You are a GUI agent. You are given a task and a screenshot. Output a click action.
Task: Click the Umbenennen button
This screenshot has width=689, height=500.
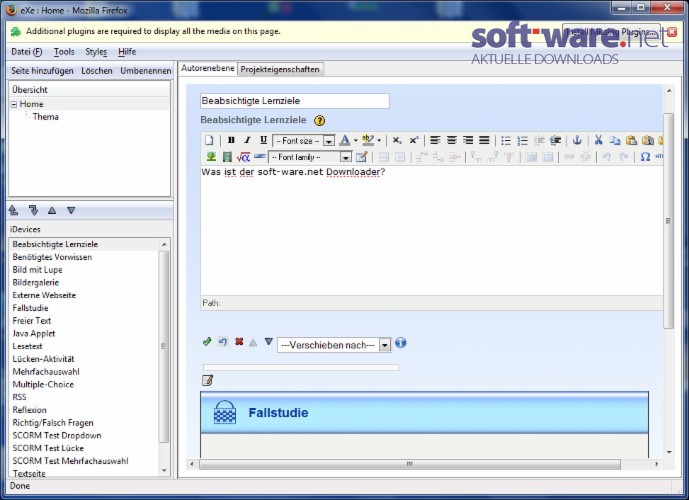point(146,71)
